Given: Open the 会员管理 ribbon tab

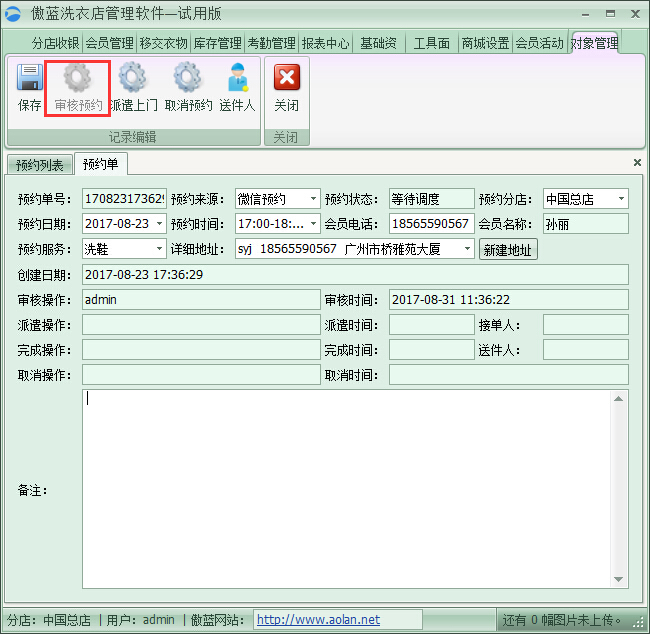Looking at the screenshot, I should point(109,43).
